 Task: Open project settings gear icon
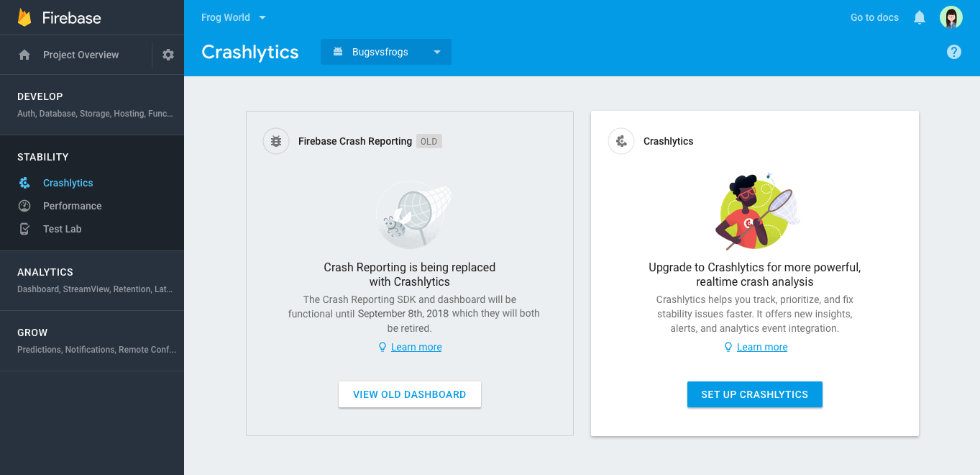[168, 55]
